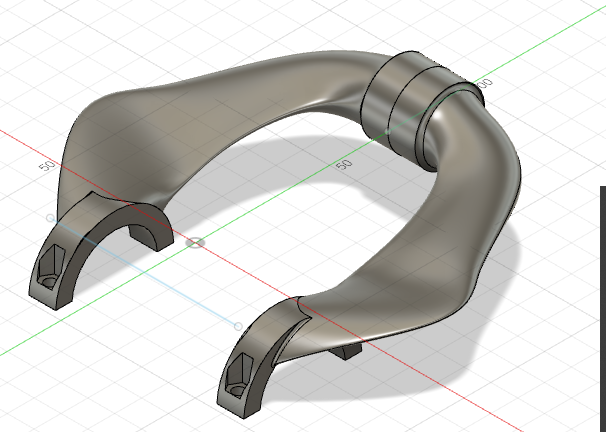The height and width of the screenshot is (432, 606).
Task: Select the top face of the left clamp arch
Action: (x=110, y=213)
